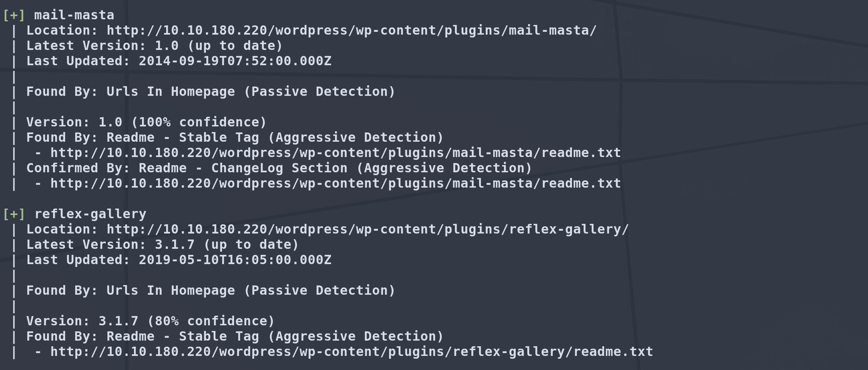
Task: Click reflex-gallery's 'Readme - Stable Tag' line
Action: pyautogui.click(x=235, y=337)
